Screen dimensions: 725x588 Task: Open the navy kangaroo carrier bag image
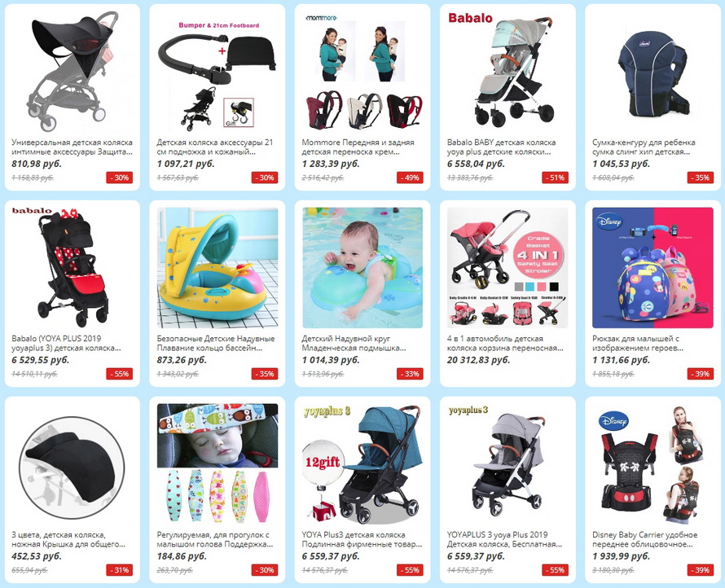pos(652,72)
